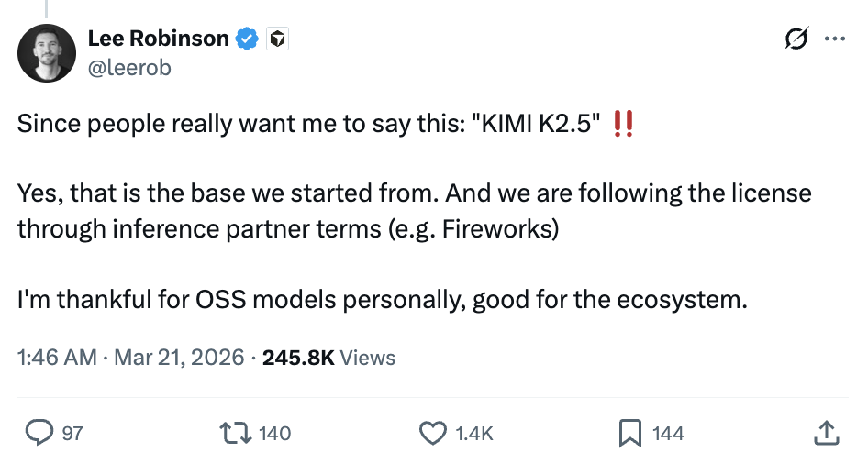Toggle the bookmark icon
The width and height of the screenshot is (868, 464).
(630, 433)
